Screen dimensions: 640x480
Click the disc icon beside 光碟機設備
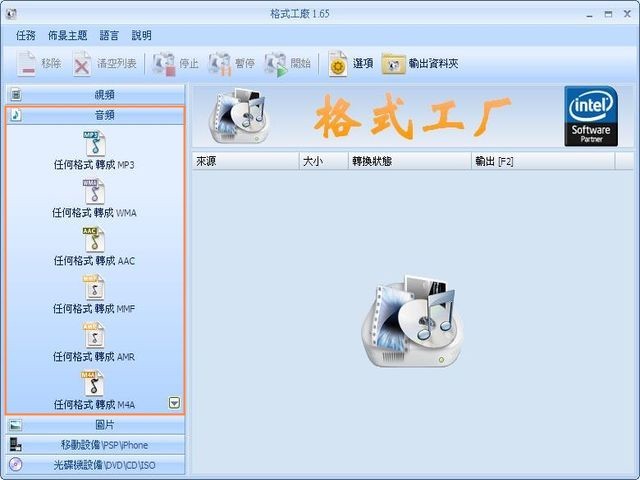[x=16, y=464]
